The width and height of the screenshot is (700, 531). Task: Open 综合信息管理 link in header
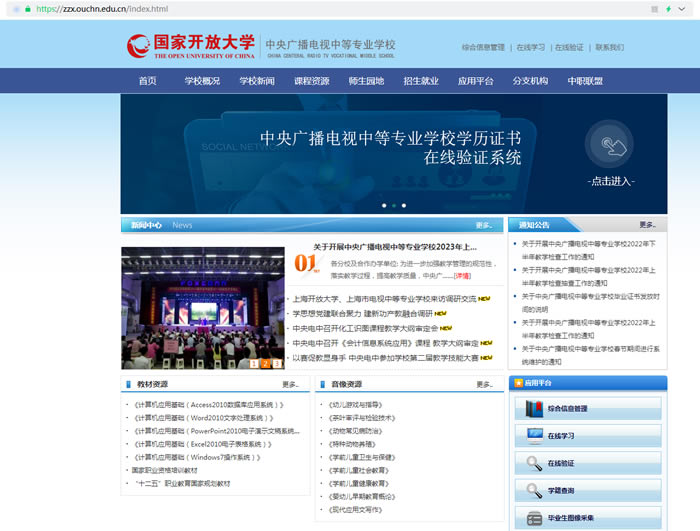pos(483,47)
